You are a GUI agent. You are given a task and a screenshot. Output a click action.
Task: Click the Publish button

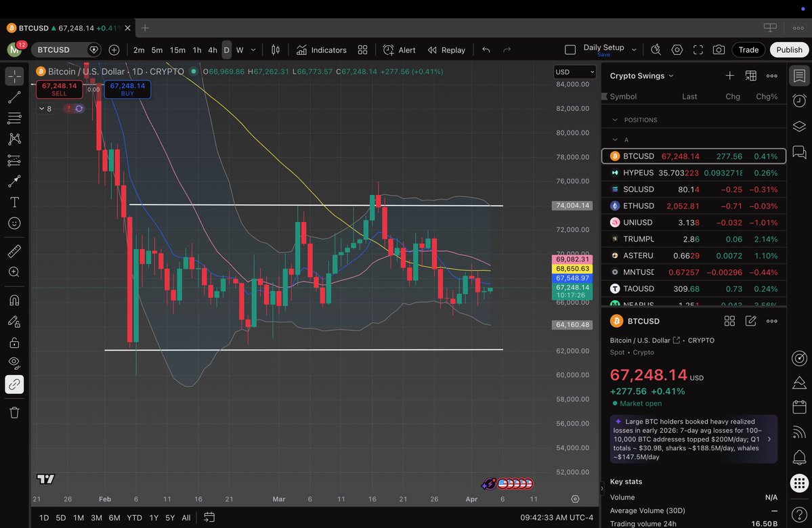pyautogui.click(x=789, y=50)
